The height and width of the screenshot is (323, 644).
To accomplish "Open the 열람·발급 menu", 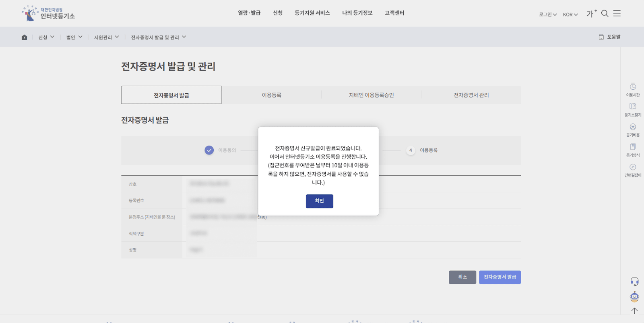I will tap(249, 13).
